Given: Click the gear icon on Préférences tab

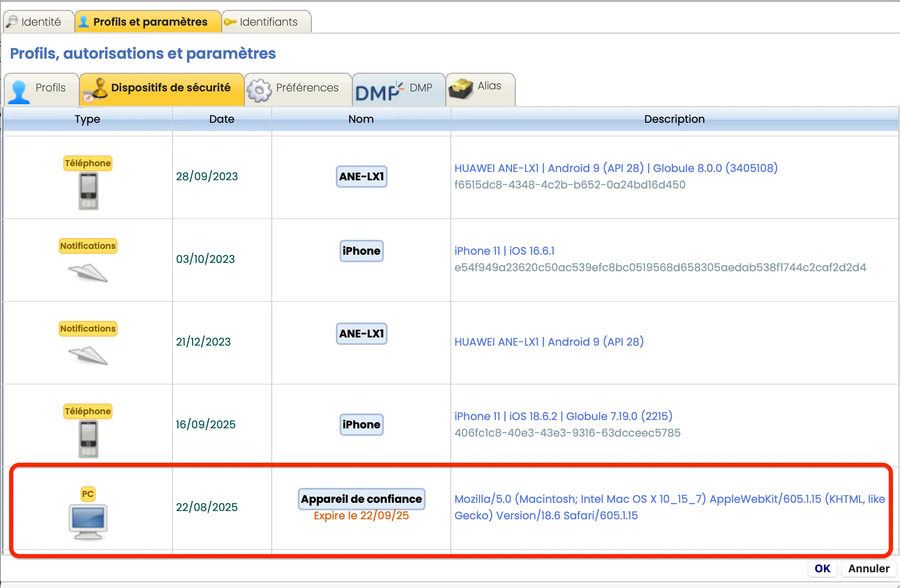Looking at the screenshot, I should 259,90.
